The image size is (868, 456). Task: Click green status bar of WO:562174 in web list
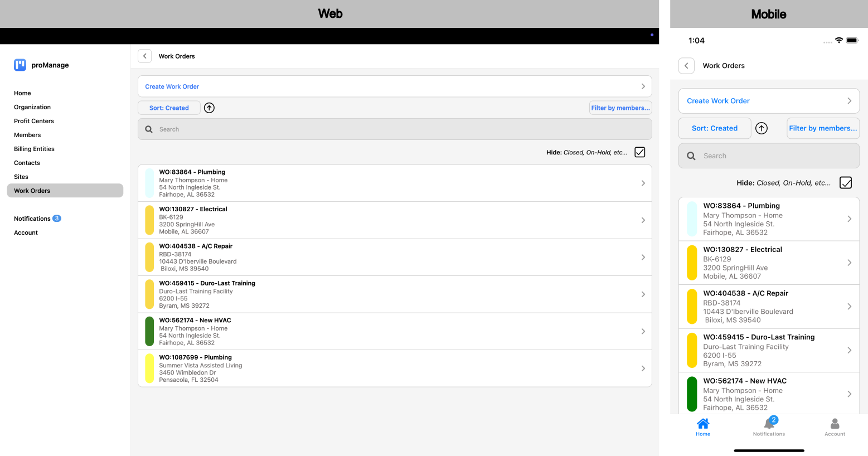tap(149, 332)
